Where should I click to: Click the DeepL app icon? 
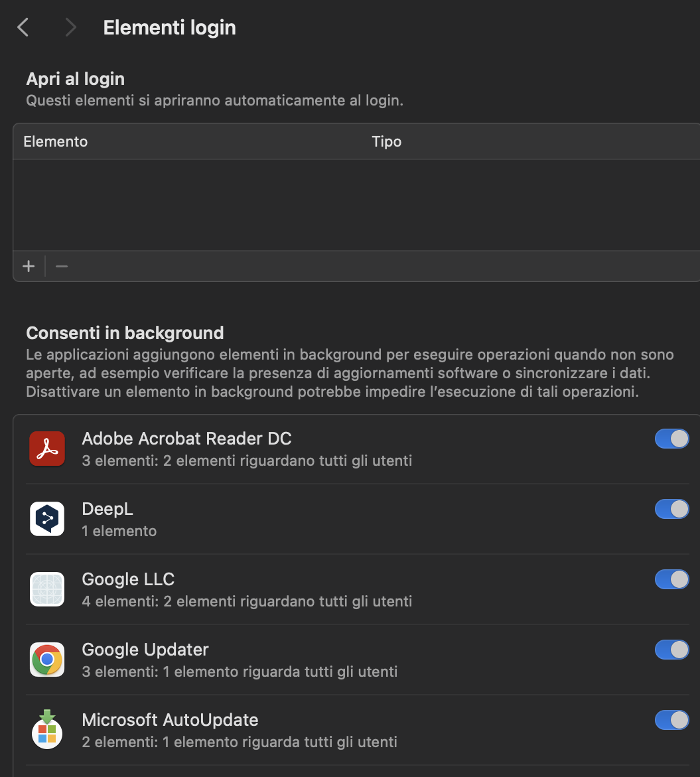(46, 519)
